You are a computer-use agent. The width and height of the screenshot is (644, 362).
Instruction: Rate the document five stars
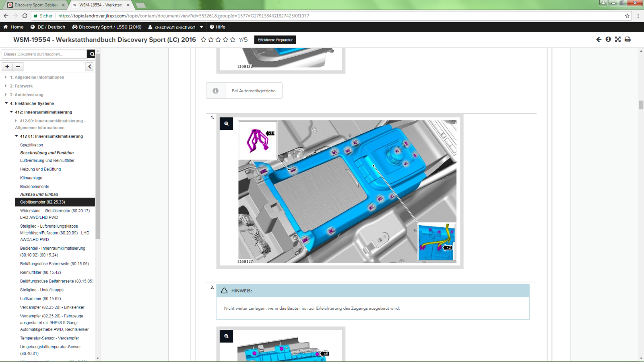tap(233, 39)
